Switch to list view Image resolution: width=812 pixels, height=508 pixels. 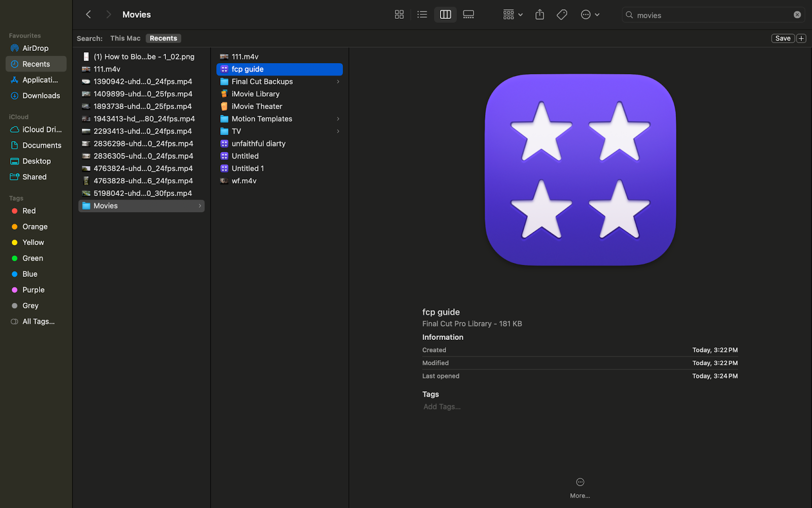tap(422, 15)
